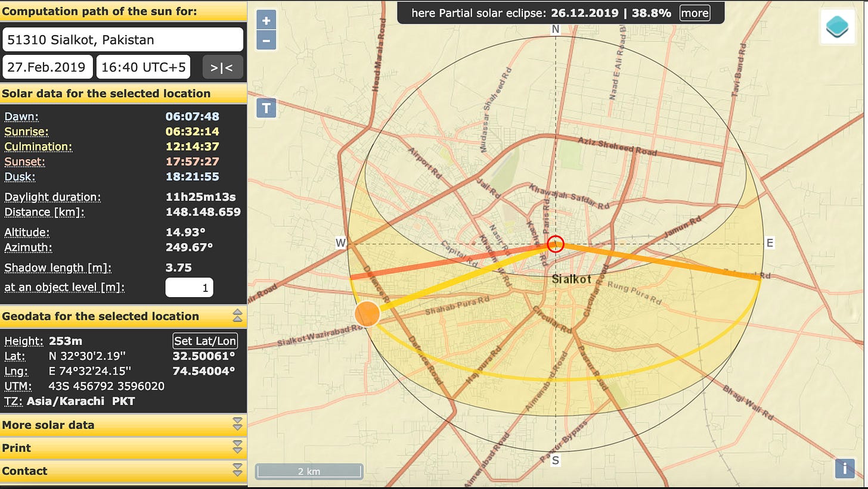Open the map layers switcher icon

838,26
